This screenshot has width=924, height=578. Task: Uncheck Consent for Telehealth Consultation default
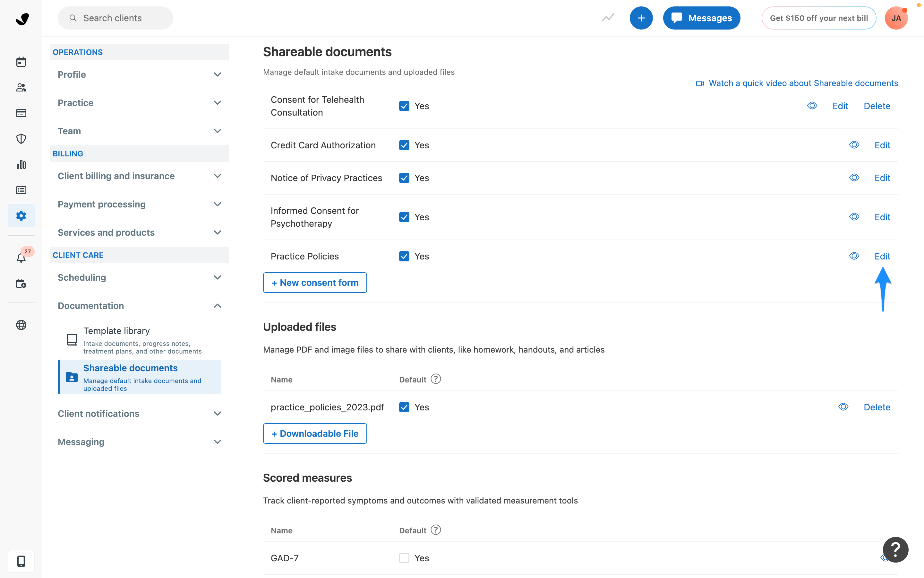click(x=404, y=106)
